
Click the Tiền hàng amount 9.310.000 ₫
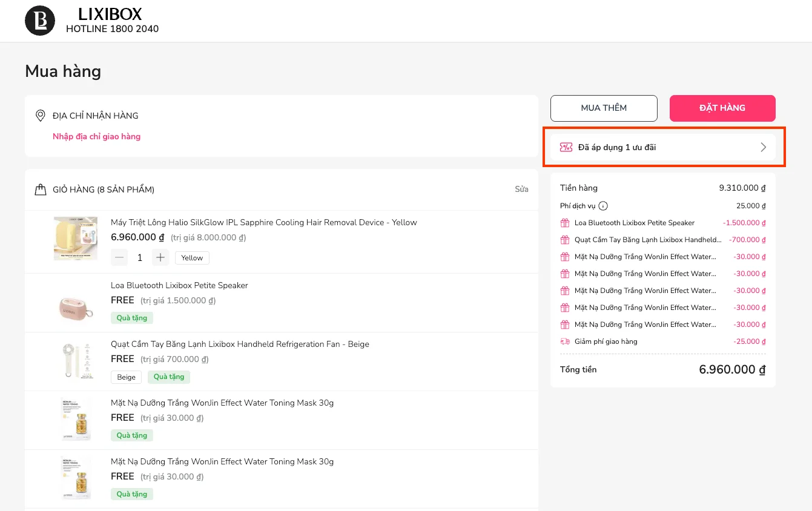click(743, 188)
